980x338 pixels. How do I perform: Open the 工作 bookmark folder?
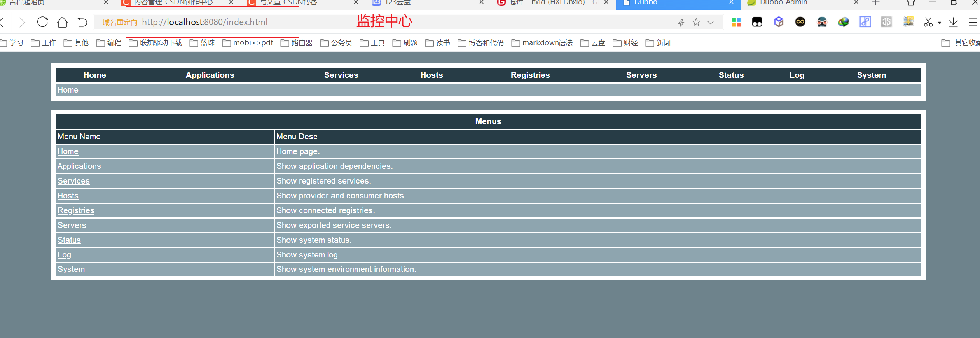click(44, 43)
